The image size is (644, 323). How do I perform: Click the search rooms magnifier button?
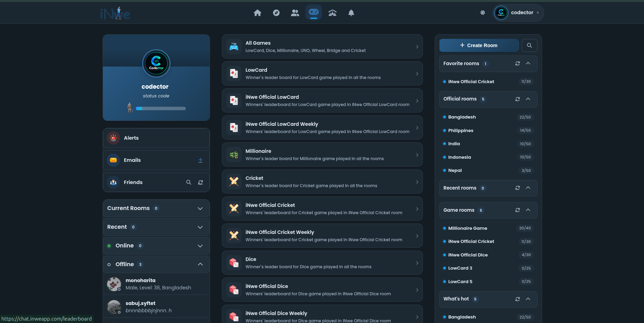[529, 45]
